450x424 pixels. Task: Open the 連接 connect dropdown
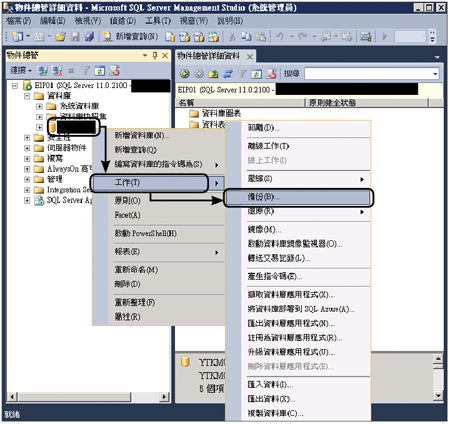(x=21, y=70)
